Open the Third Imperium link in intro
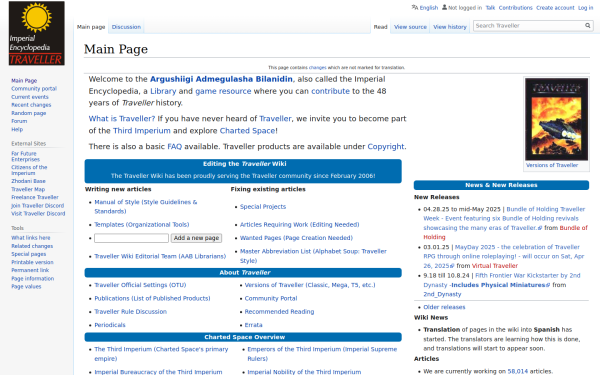600x375 pixels. (x=142, y=131)
